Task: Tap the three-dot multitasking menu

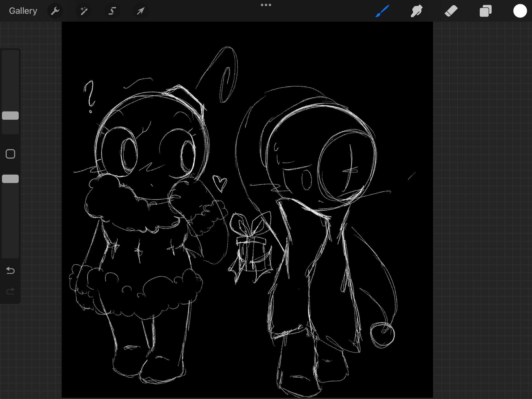Action: (x=266, y=5)
